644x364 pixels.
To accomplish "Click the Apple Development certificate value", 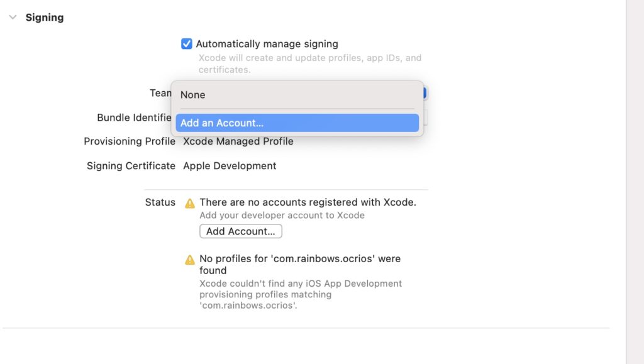I will [x=230, y=166].
